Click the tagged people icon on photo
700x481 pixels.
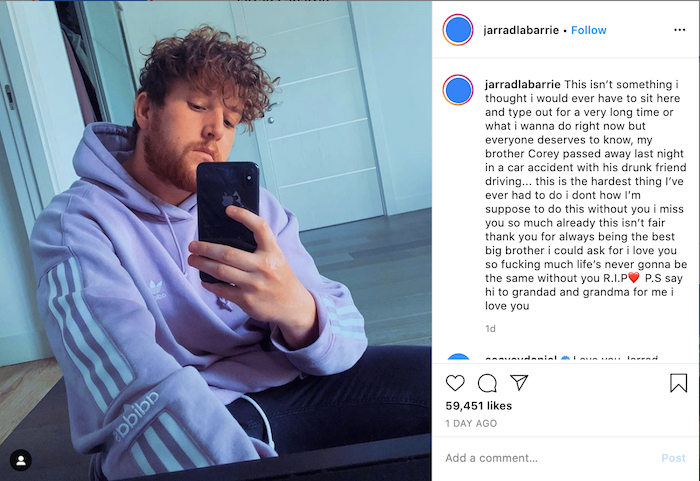click(21, 460)
